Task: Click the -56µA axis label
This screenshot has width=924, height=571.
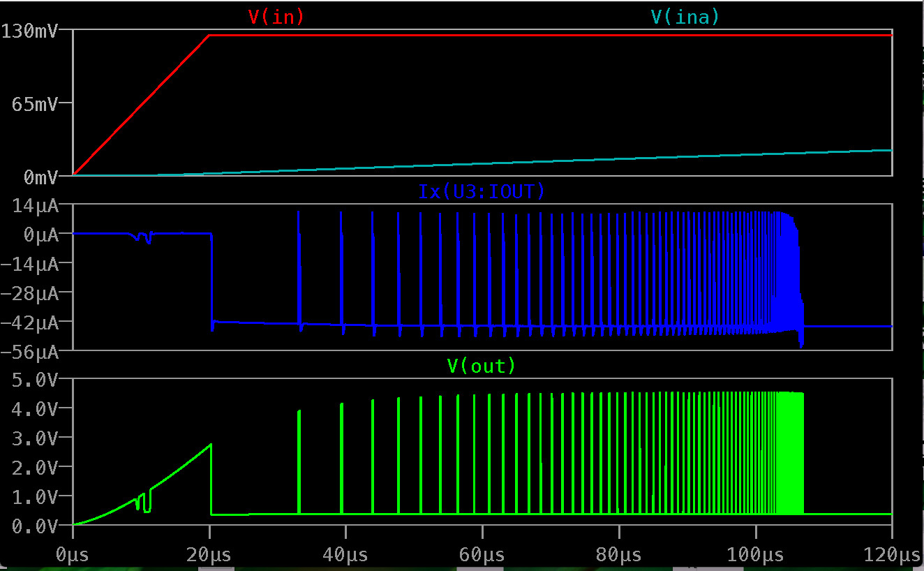Action: pyautogui.click(x=29, y=353)
